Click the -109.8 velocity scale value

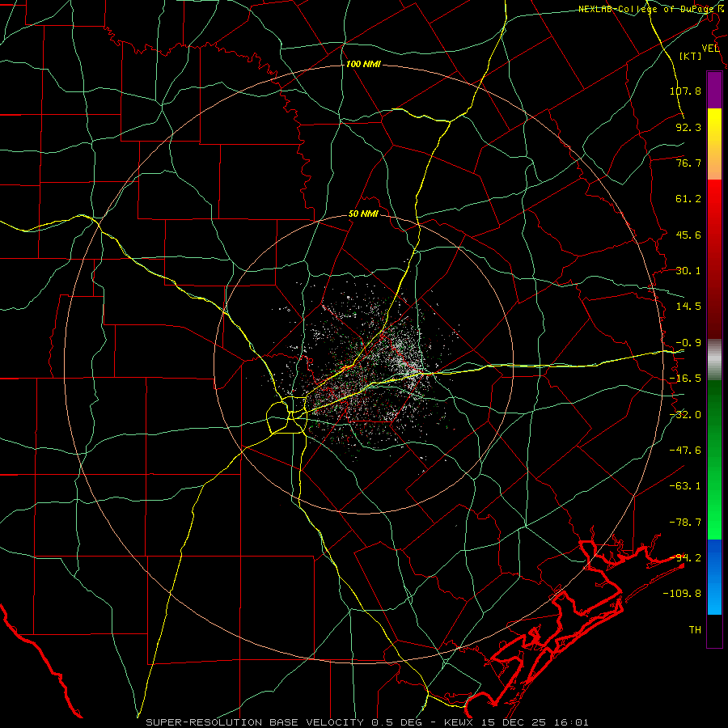pos(682,594)
